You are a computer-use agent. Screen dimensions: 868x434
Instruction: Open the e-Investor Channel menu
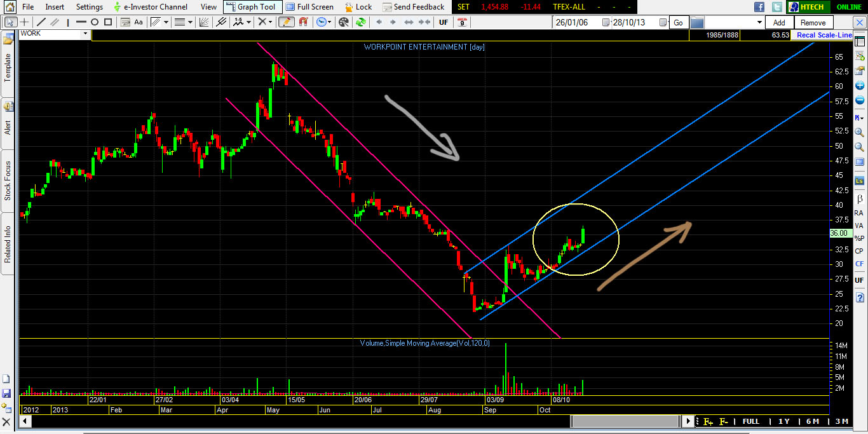[151, 7]
